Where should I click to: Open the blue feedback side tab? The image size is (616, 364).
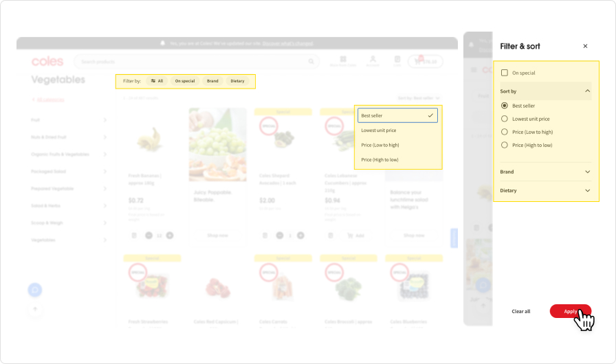click(x=454, y=238)
